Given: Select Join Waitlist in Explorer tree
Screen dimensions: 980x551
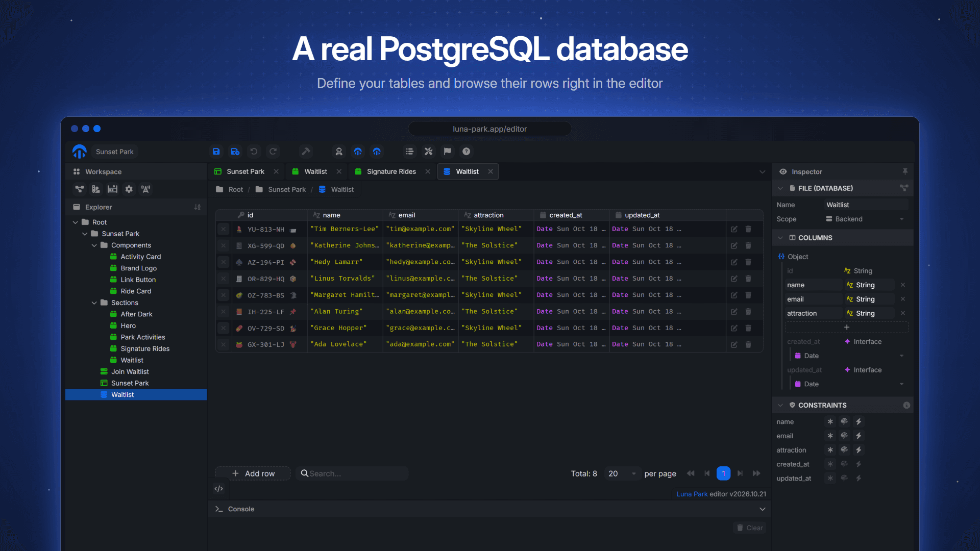Looking at the screenshot, I should click(x=130, y=371).
